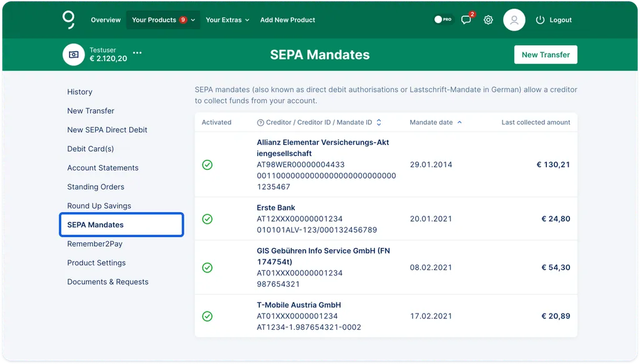Click the amount € 20,89

coord(556,317)
